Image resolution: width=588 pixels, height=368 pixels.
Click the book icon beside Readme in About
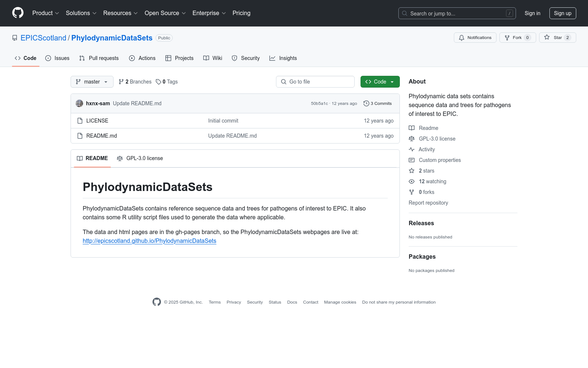coord(412,128)
